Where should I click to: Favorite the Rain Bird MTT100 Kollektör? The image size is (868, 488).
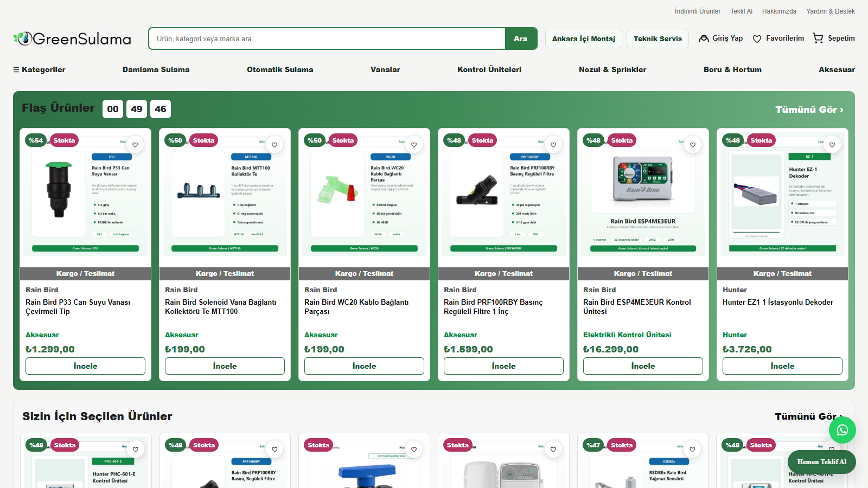(x=275, y=145)
